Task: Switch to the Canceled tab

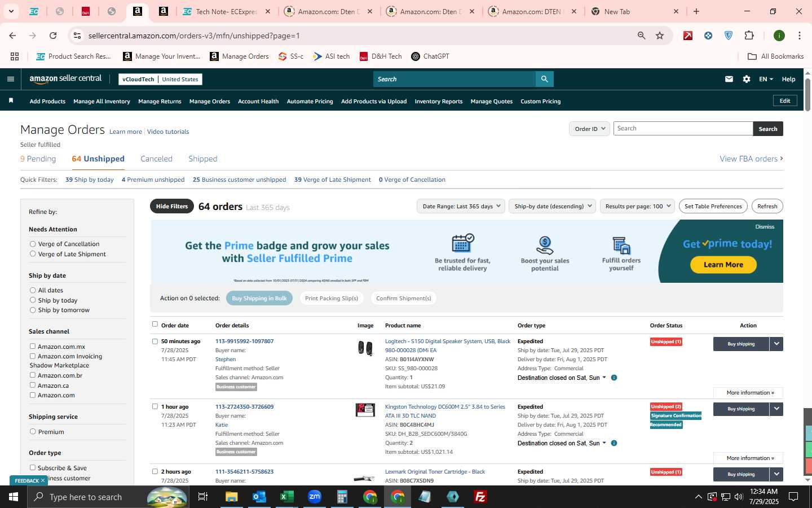Action: pos(156,159)
